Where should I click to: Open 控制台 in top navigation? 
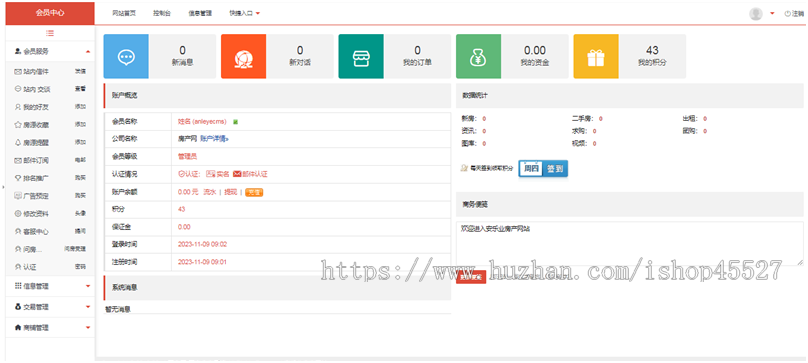(162, 14)
